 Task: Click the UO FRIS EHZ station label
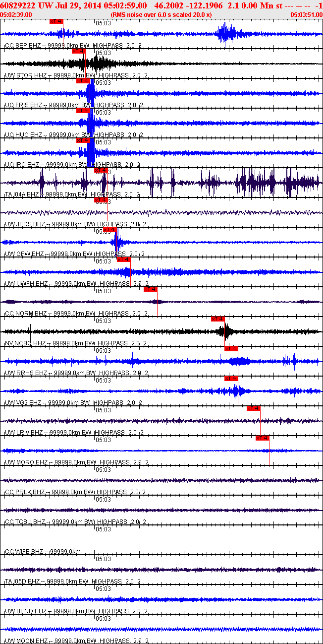(x=74, y=105)
